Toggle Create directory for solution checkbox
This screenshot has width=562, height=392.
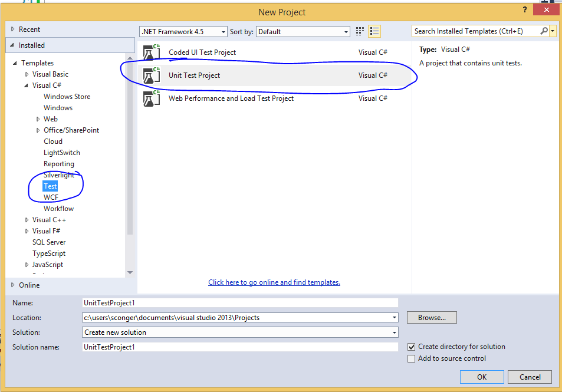[411, 347]
